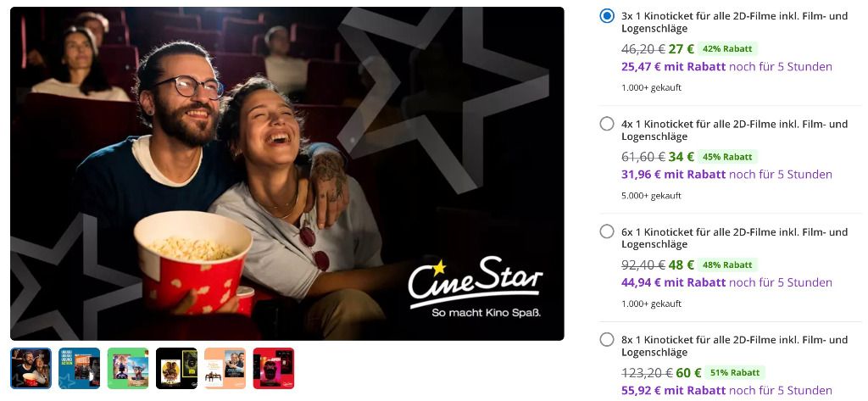Open the black background poster thumbnail
Image resolution: width=868 pixels, height=401 pixels.
[176, 368]
